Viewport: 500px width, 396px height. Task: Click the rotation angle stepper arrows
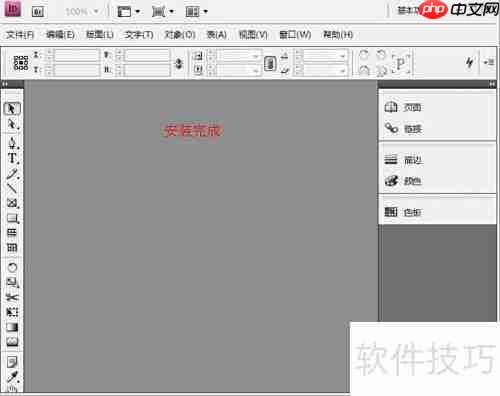coord(299,56)
